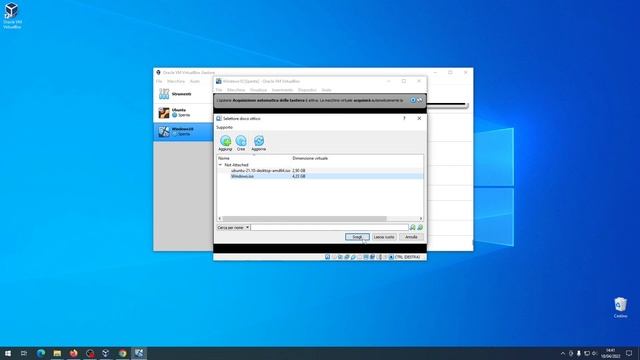The image size is (640, 360).
Task: Open Windows Start menu
Action: coord(8,353)
